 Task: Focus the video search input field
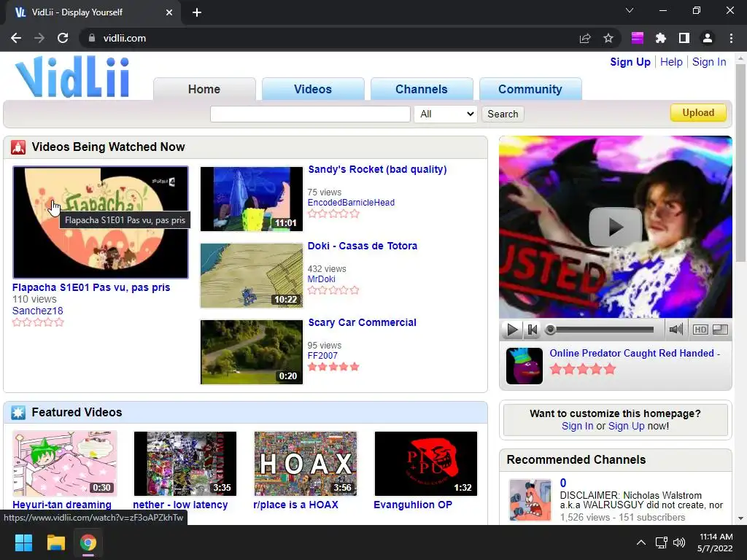click(310, 114)
